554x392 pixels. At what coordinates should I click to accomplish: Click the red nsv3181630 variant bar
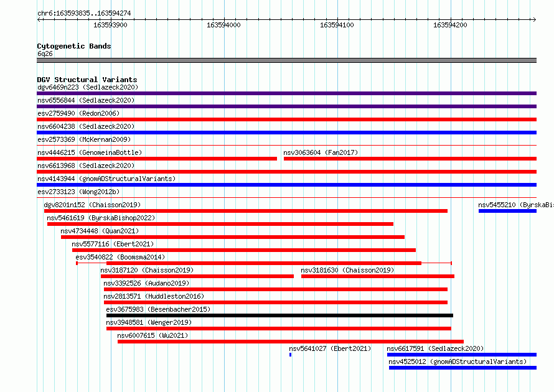[378, 276]
